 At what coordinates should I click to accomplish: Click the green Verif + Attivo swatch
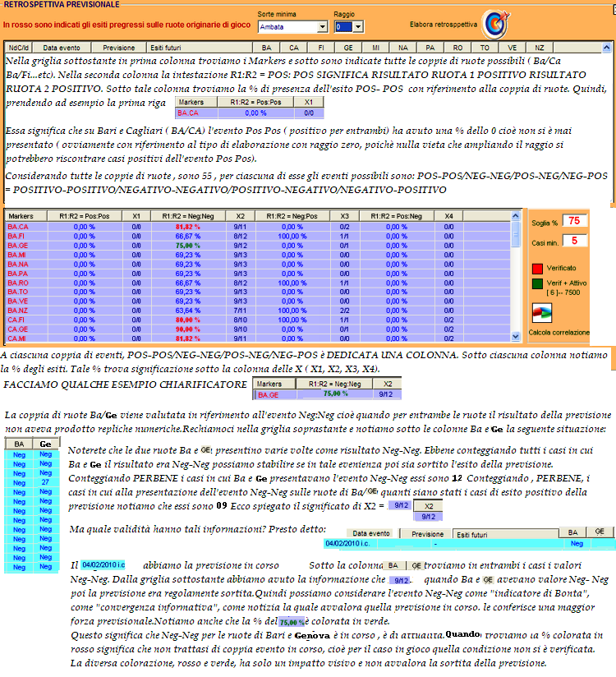tap(537, 283)
